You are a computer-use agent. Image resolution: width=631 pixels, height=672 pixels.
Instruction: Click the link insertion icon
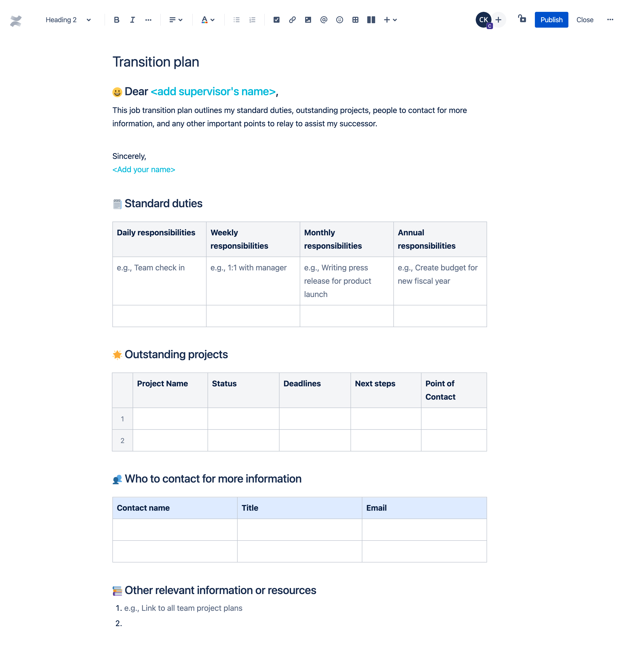coord(292,19)
